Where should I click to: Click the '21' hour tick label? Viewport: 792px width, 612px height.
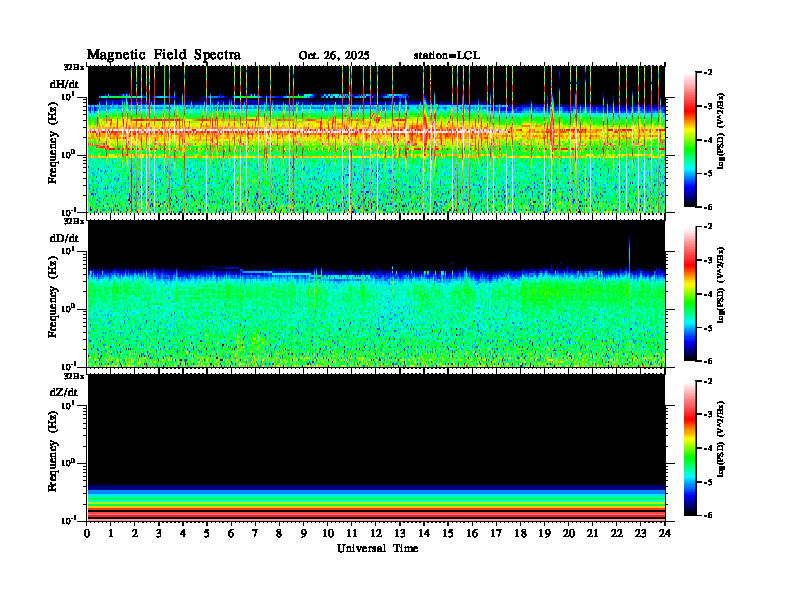(592, 533)
